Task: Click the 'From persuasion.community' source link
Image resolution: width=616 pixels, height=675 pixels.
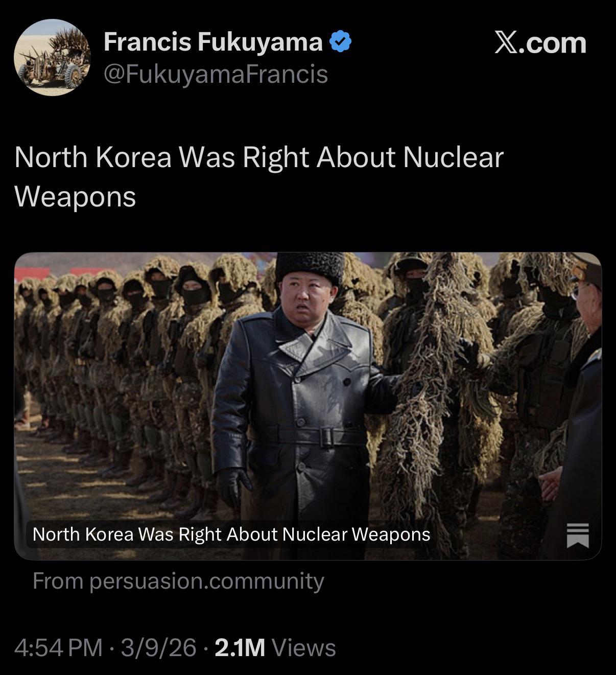Action: tap(178, 581)
